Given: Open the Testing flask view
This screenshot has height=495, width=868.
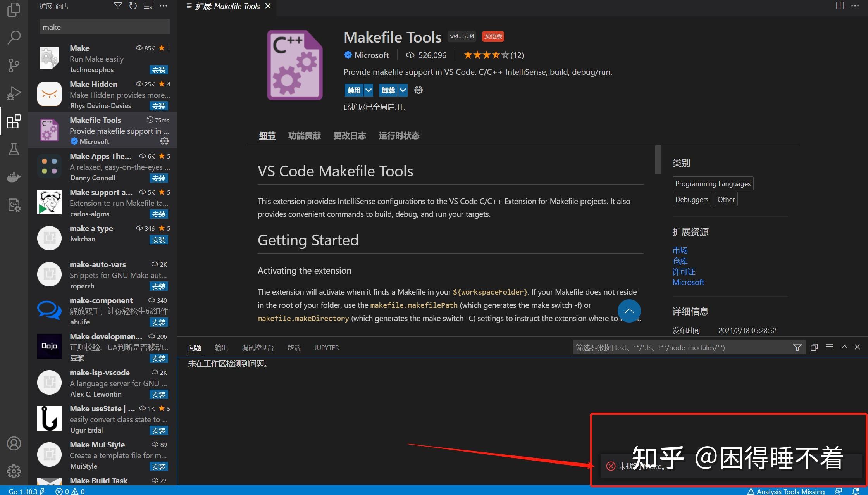Looking at the screenshot, I should pos(14,149).
